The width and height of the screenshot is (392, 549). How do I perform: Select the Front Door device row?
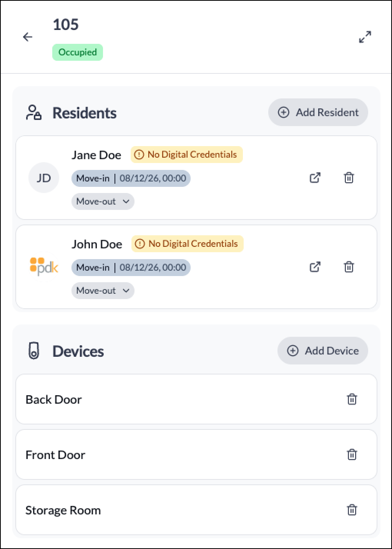coord(196,454)
